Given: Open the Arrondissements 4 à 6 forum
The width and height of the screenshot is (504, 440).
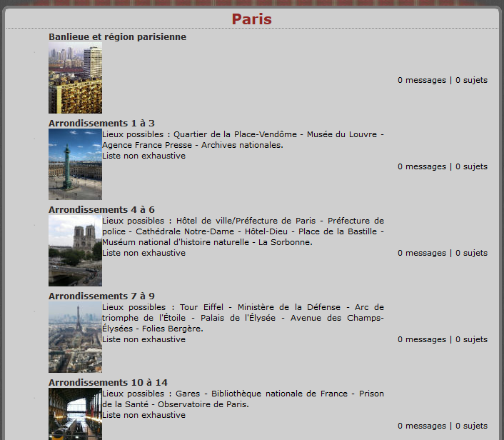Looking at the screenshot, I should 101,210.
